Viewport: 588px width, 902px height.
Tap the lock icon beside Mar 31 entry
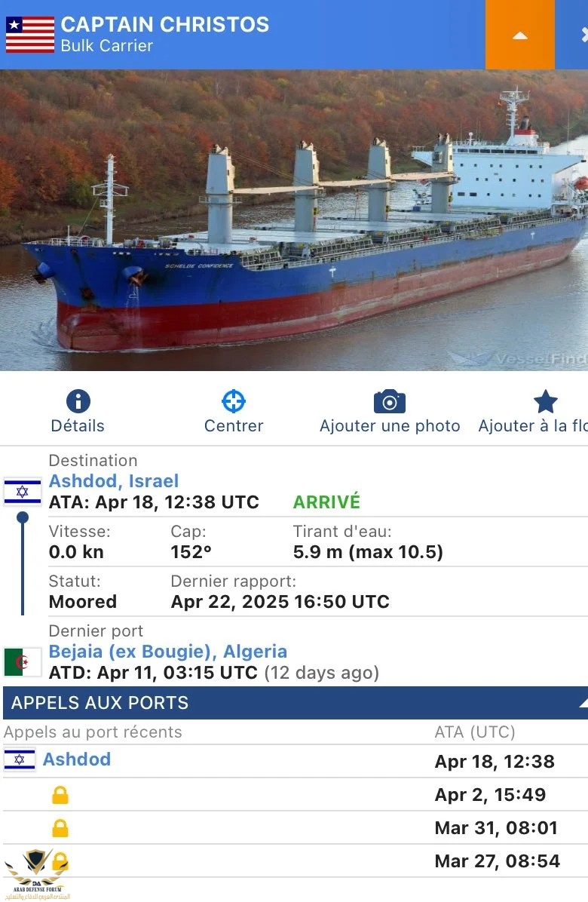coord(60,828)
